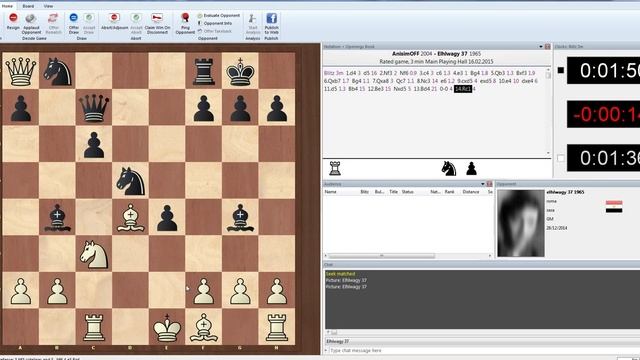Viewport: 640px width, 360px height.
Task: Open the Board ribbon tab
Action: [x=28, y=6]
